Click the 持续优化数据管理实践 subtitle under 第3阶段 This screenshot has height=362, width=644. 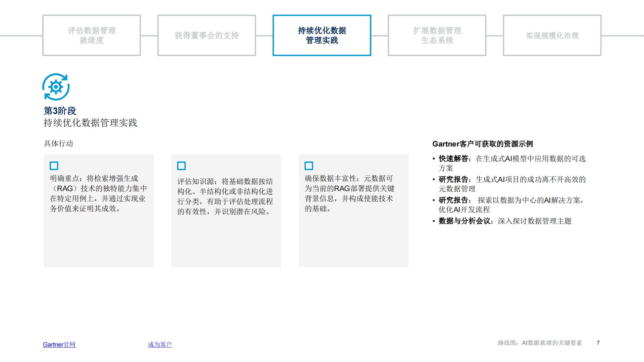pos(91,123)
